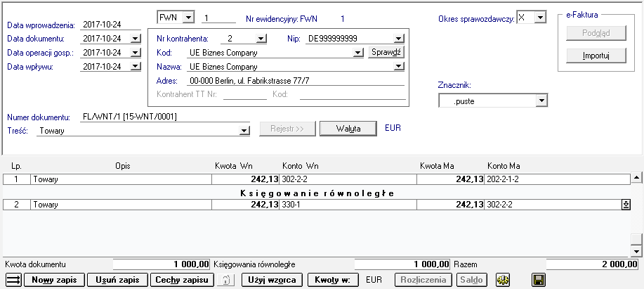The image size is (644, 289).
Task: Click the Importuj e-Faktura button
Action: pyautogui.click(x=596, y=56)
